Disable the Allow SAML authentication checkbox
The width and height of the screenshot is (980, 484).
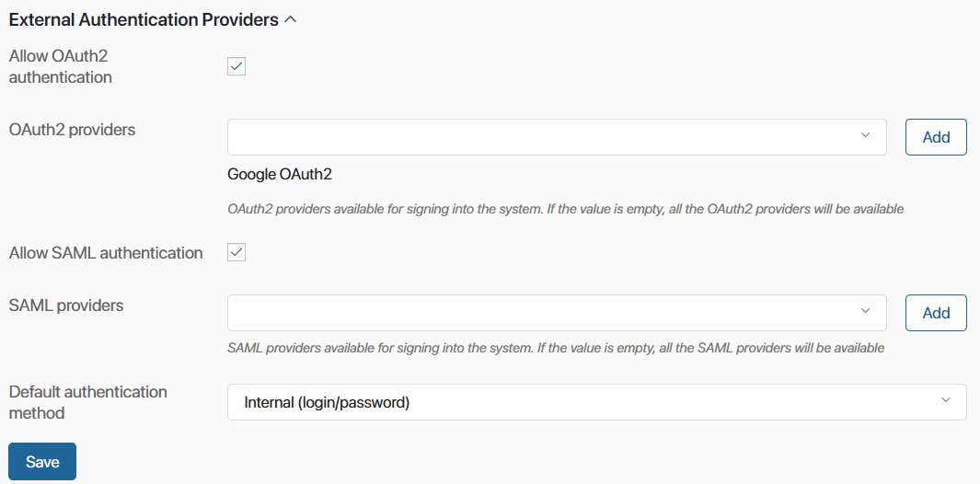[236, 253]
